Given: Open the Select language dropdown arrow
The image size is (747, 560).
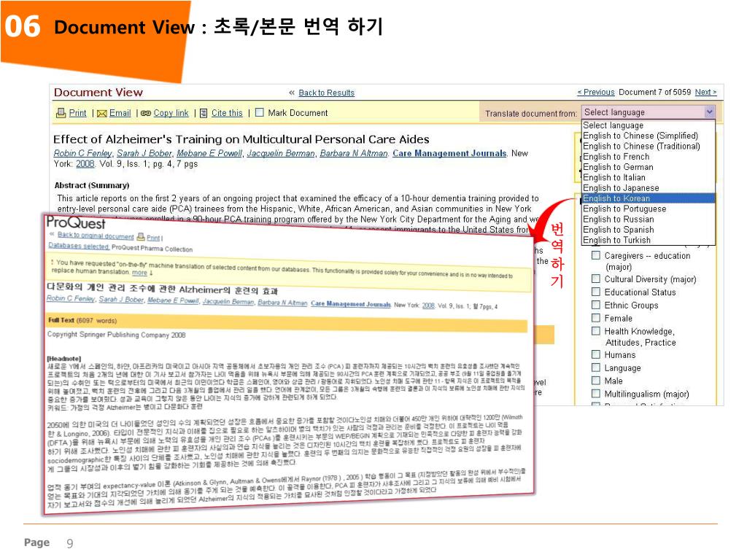Looking at the screenshot, I should click(x=709, y=112).
